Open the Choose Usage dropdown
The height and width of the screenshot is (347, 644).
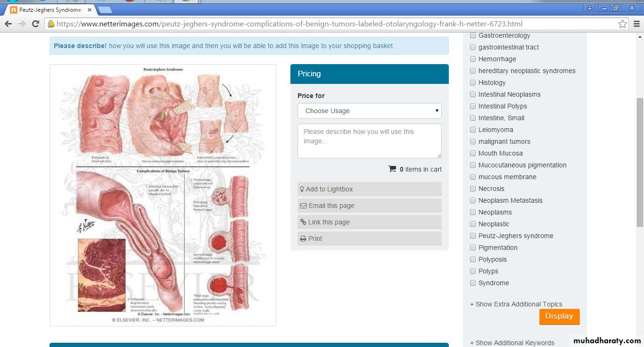click(369, 111)
